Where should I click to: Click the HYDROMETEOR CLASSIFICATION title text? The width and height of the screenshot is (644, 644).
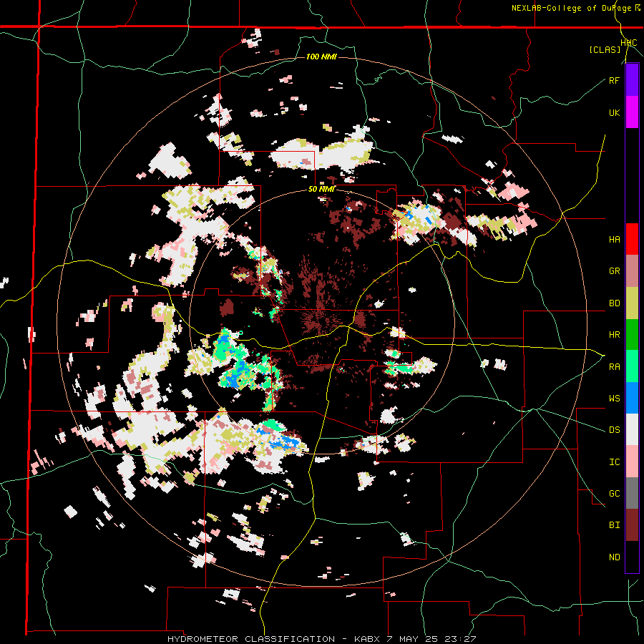pyautogui.click(x=251, y=639)
